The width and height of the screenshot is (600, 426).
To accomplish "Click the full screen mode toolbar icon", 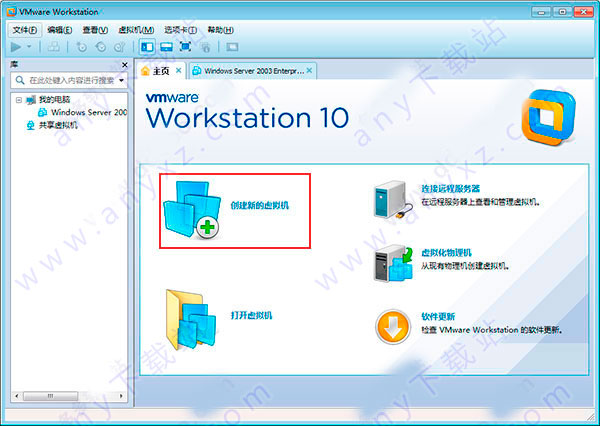I will point(186,47).
